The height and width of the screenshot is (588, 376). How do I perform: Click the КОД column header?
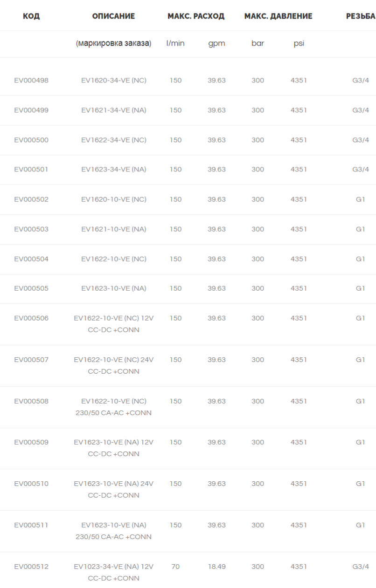click(x=31, y=16)
